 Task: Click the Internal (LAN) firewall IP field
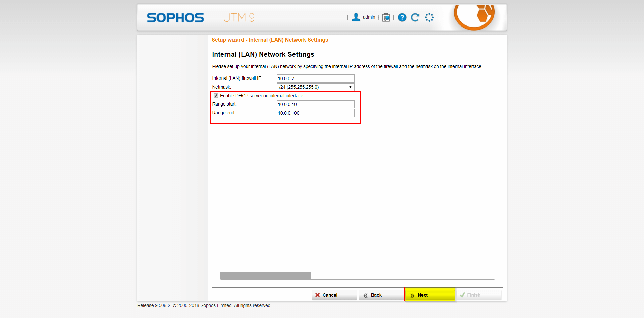[315, 78]
